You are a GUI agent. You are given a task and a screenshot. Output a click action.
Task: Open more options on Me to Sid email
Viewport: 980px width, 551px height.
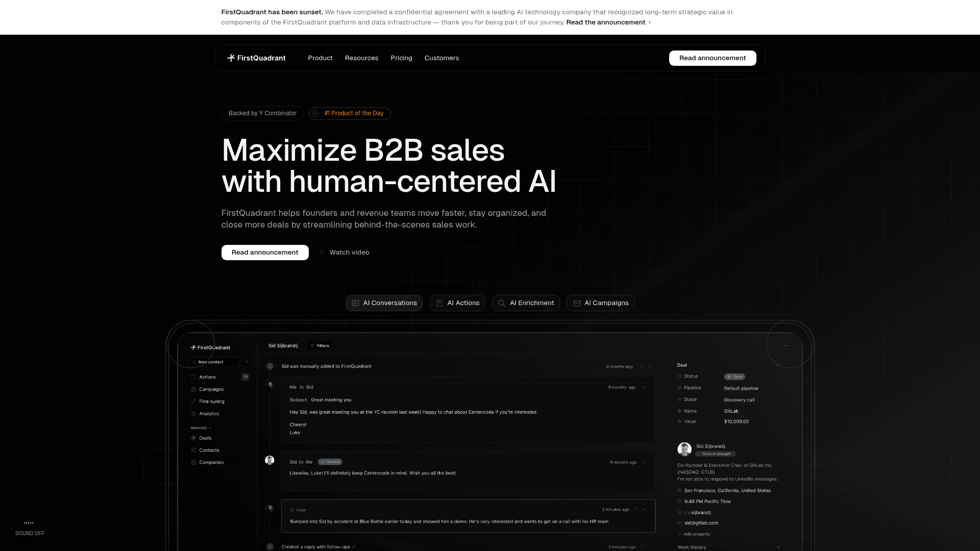[644, 387]
